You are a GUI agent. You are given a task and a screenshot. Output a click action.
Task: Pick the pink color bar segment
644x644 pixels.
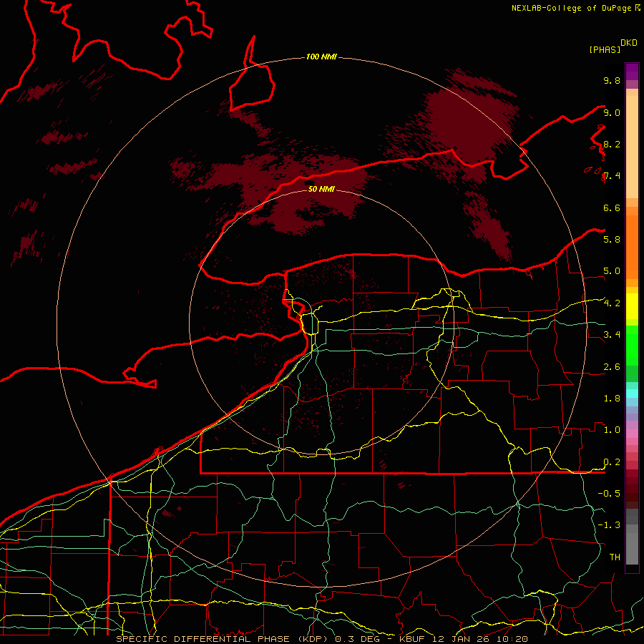coord(632,434)
